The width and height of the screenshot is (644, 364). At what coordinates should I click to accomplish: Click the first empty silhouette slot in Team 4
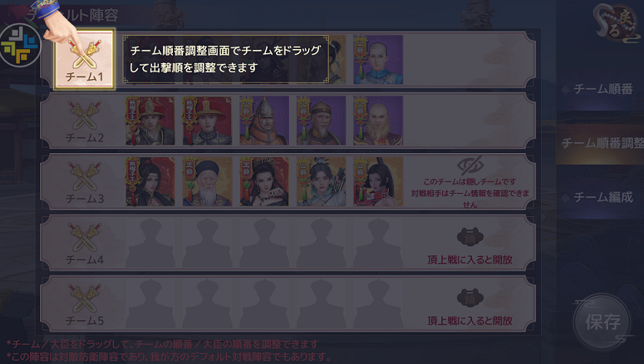pos(150,243)
